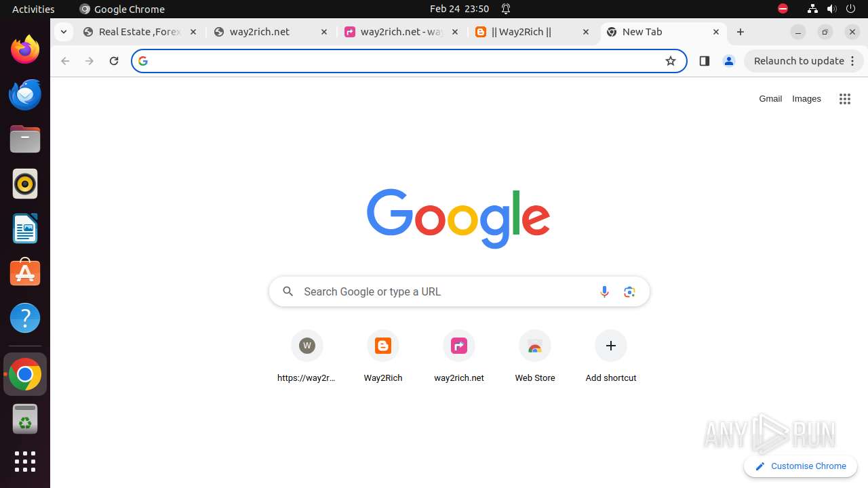
Task: Reload the current page
Action: [114, 61]
